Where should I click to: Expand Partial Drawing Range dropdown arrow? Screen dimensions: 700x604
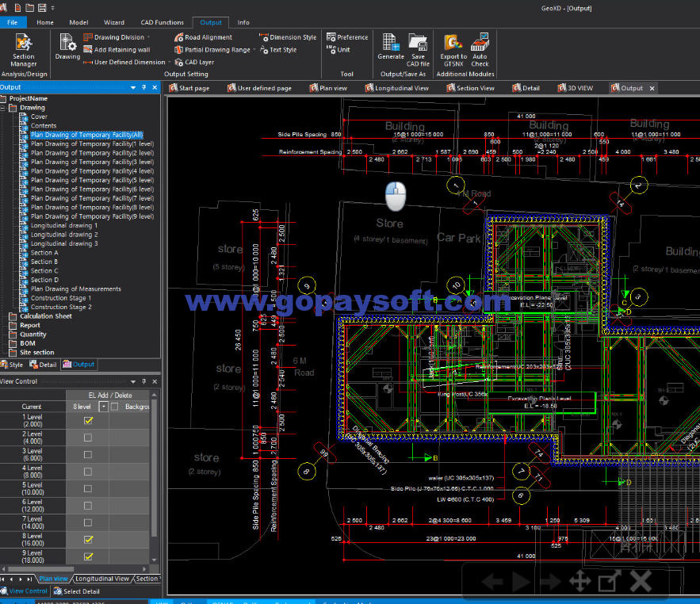[x=254, y=50]
